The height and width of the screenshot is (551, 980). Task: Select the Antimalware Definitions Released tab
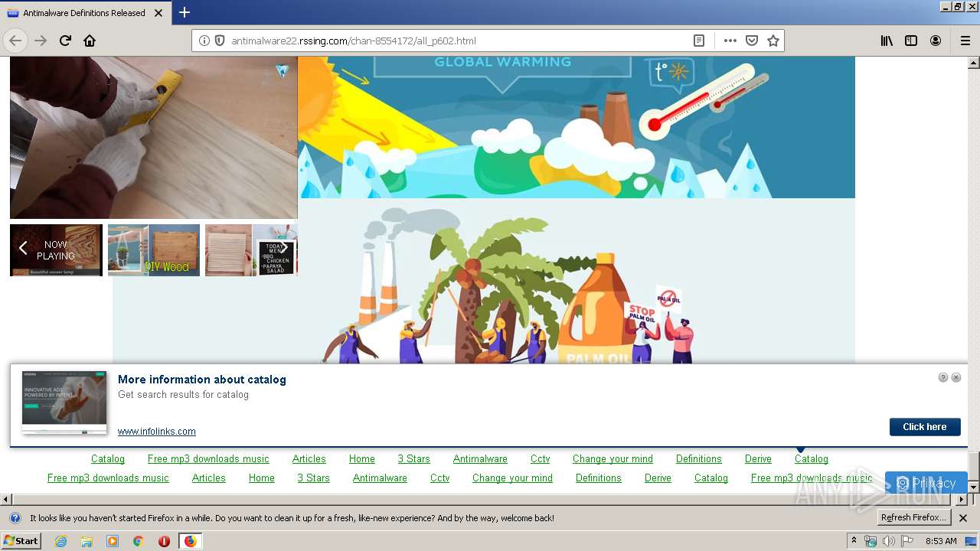point(86,13)
